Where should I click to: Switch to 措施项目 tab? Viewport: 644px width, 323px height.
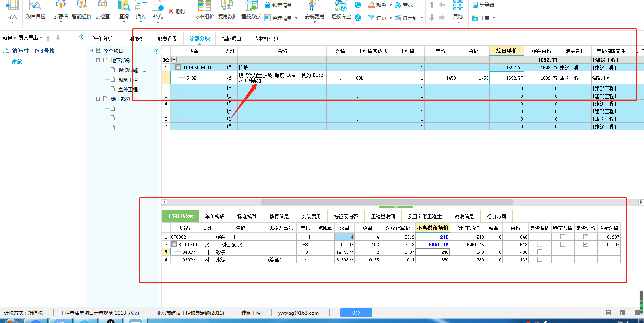point(231,39)
